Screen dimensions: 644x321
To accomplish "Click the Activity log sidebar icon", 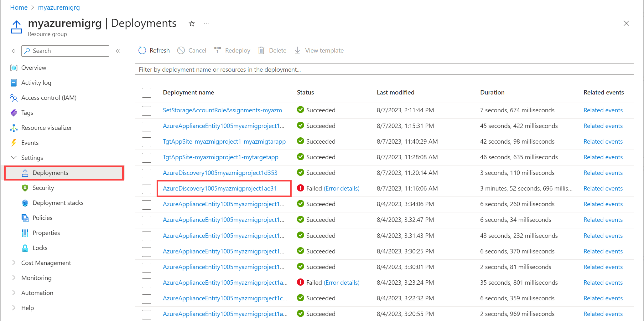I will click(x=14, y=83).
